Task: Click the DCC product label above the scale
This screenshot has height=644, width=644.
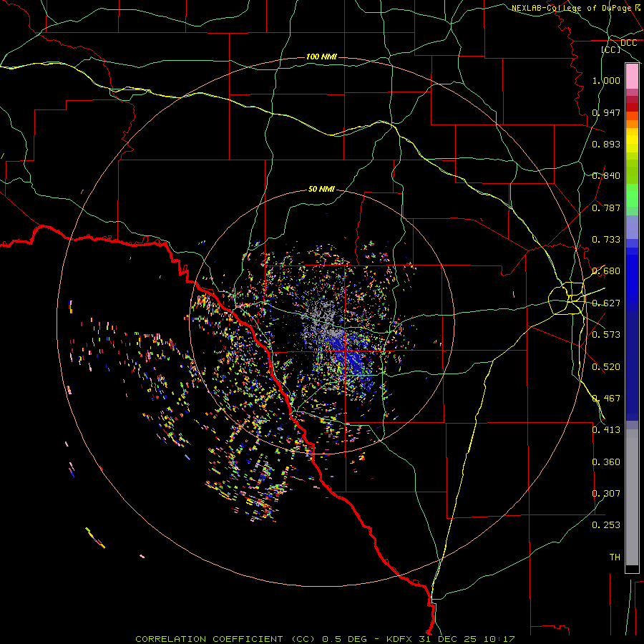Action: [628, 43]
